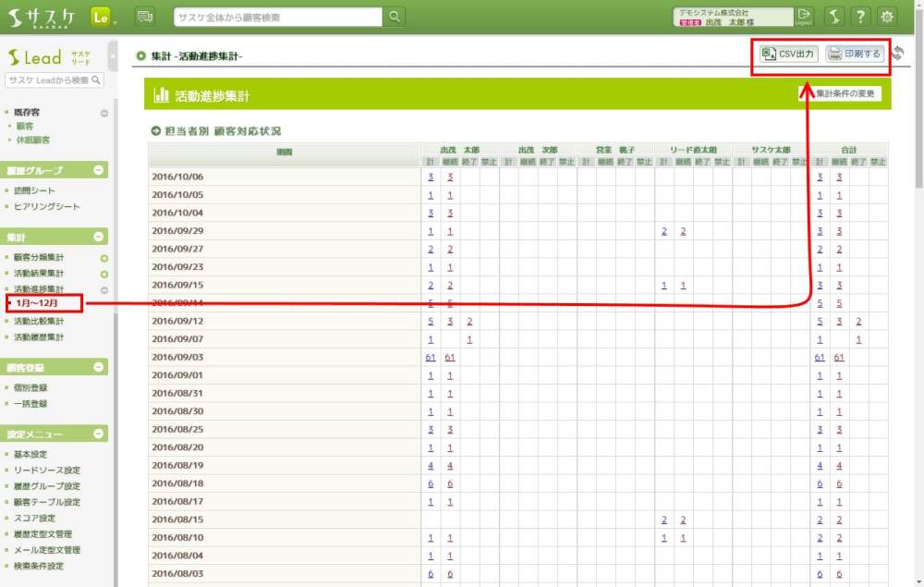The width and height of the screenshot is (924, 587).
Task: Open the message board icon in header
Action: (145, 17)
